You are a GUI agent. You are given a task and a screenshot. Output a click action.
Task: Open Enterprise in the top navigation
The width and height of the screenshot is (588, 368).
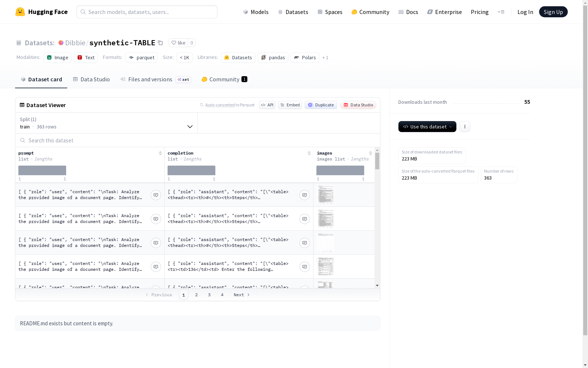point(445,12)
